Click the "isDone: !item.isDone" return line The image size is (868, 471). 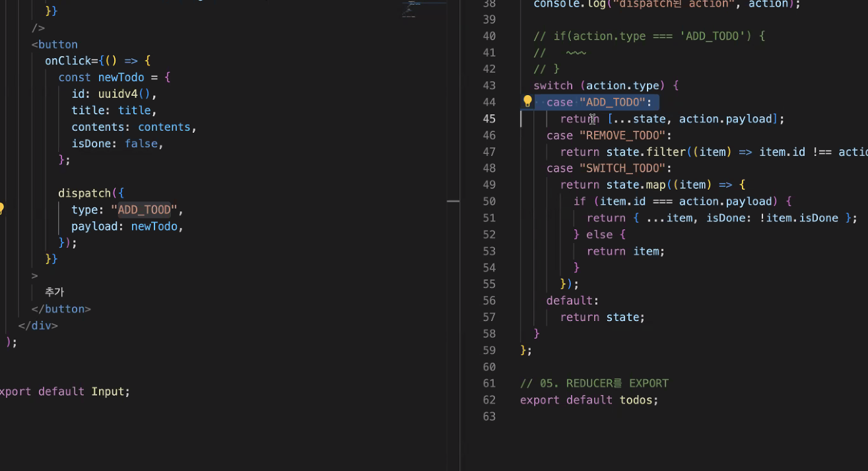click(x=721, y=217)
